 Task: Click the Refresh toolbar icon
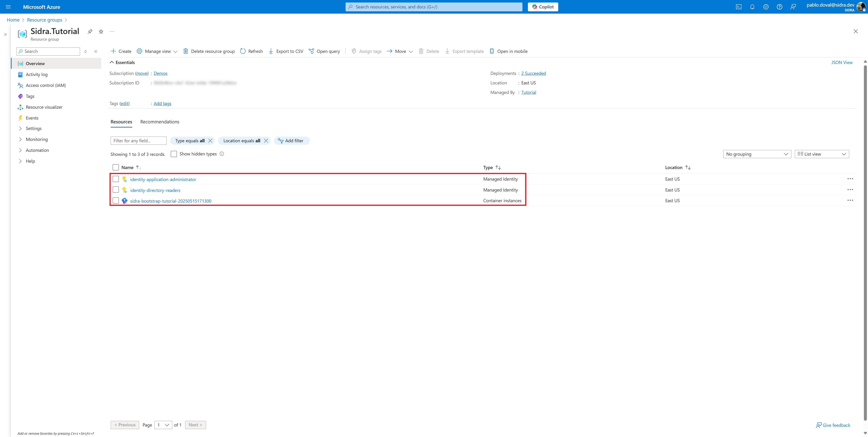[243, 51]
